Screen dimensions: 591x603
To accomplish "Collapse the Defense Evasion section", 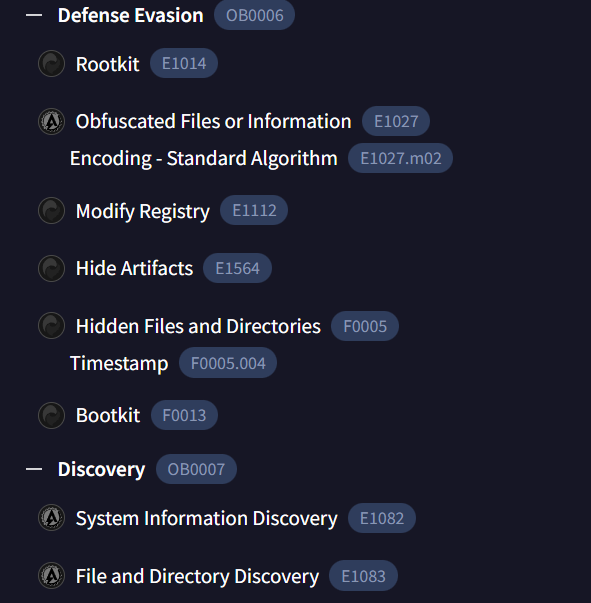I will click(x=34, y=15).
